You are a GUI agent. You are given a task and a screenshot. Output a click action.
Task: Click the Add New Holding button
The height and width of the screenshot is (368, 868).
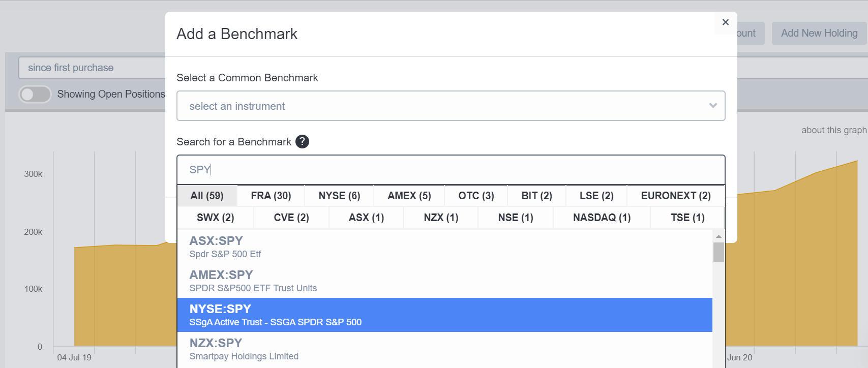click(x=819, y=33)
